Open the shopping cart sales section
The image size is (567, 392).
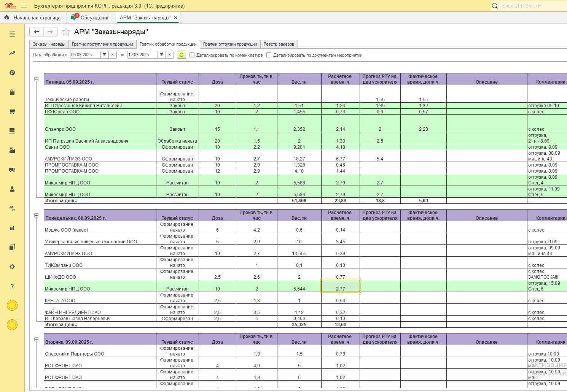[12, 111]
